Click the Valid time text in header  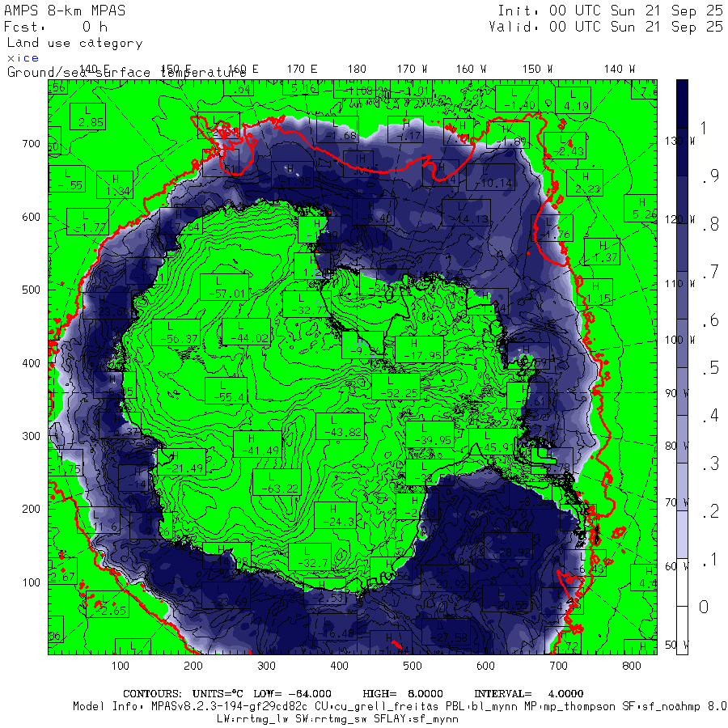coord(606,27)
